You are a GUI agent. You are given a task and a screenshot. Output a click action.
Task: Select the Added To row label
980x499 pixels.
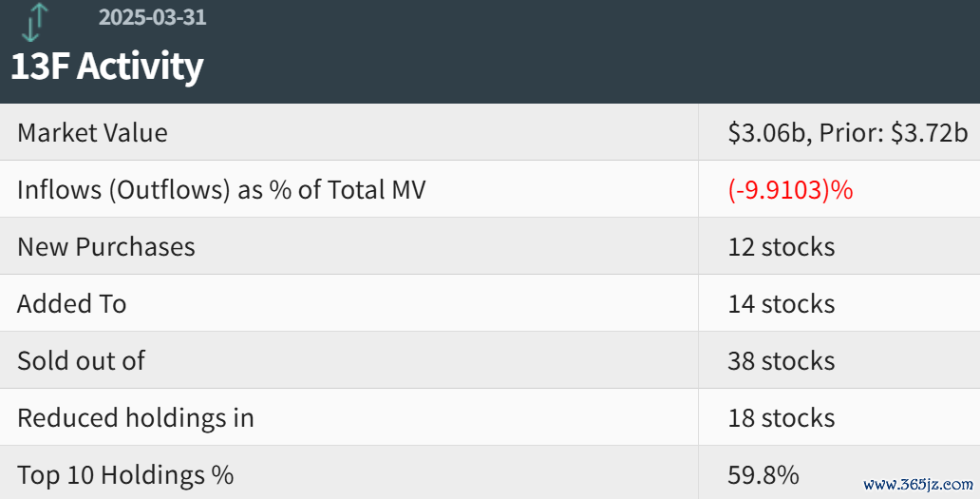[72, 304]
